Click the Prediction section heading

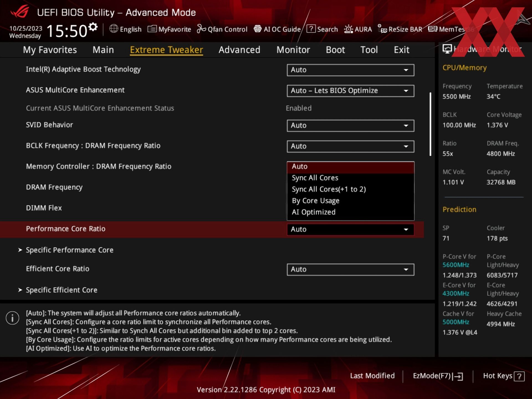click(x=459, y=209)
